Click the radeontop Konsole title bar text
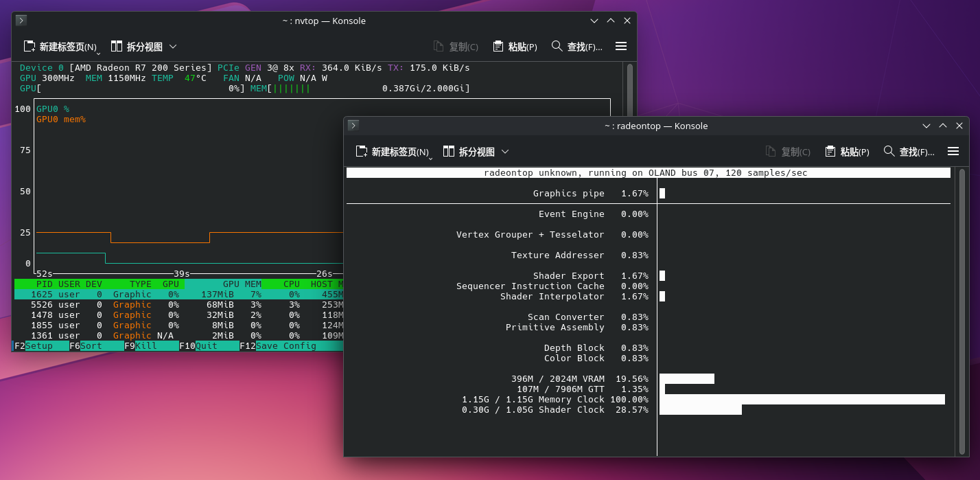This screenshot has height=480, width=980. pyautogui.click(x=656, y=126)
